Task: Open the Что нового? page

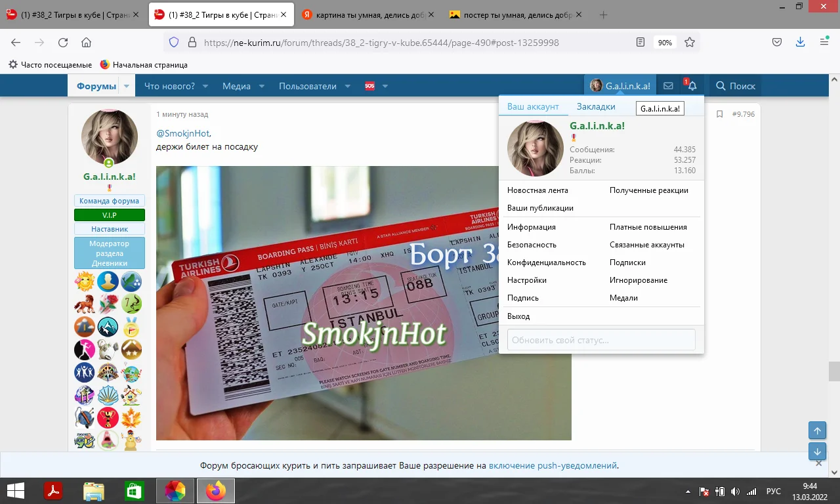Action: [x=169, y=86]
